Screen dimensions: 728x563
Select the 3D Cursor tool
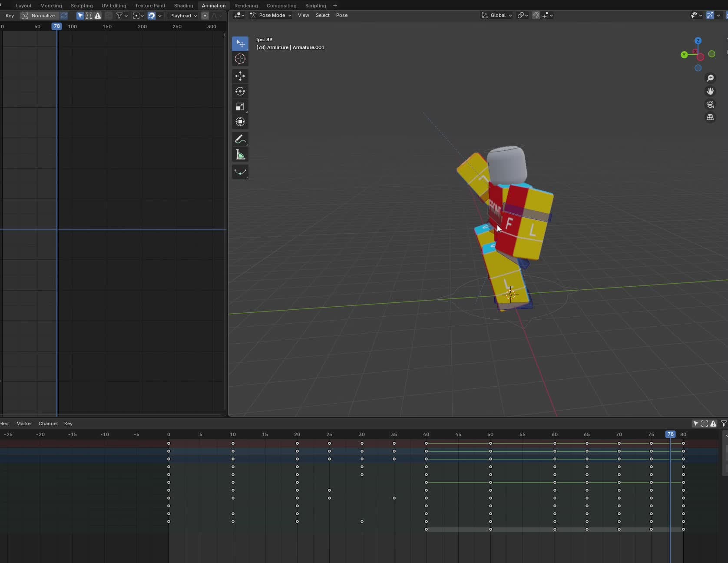(x=240, y=59)
